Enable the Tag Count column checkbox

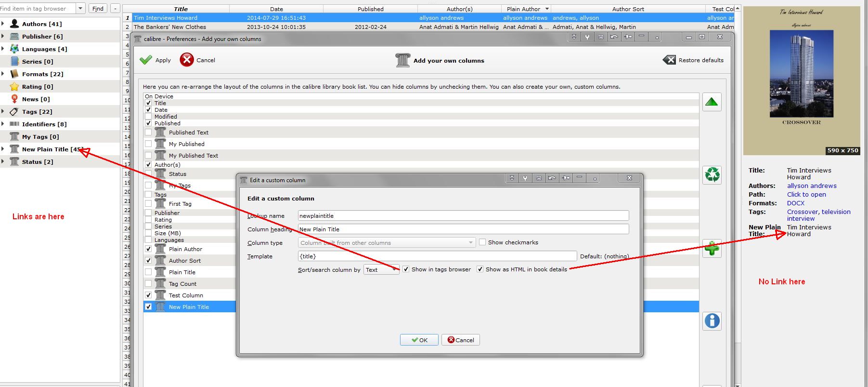[x=148, y=283]
